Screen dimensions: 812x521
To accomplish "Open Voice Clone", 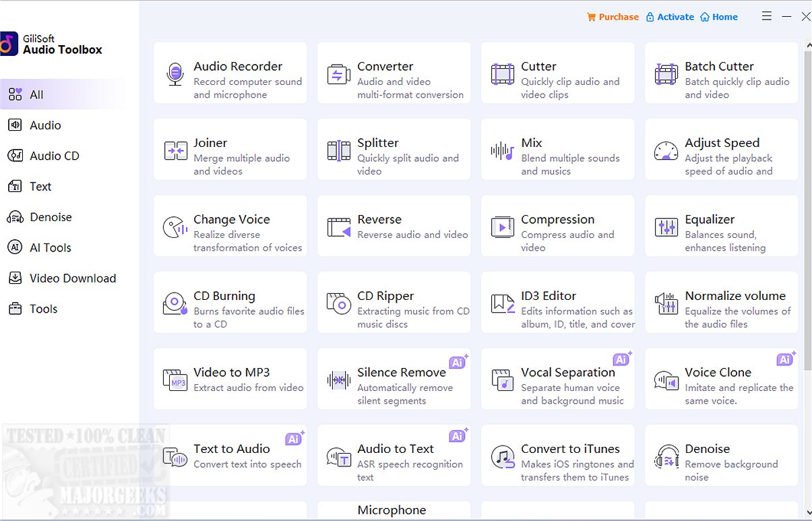I will (x=721, y=379).
